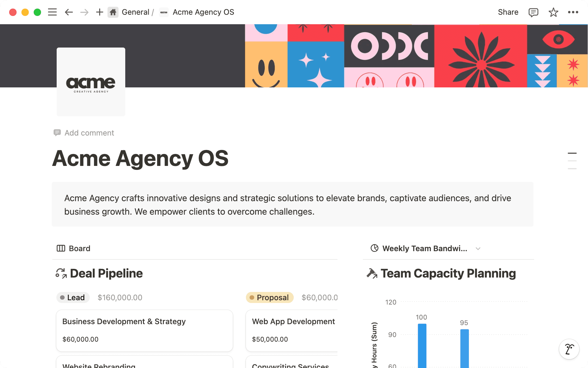This screenshot has width=588, height=368.
Task: Click Add comment above the title
Action: point(89,133)
